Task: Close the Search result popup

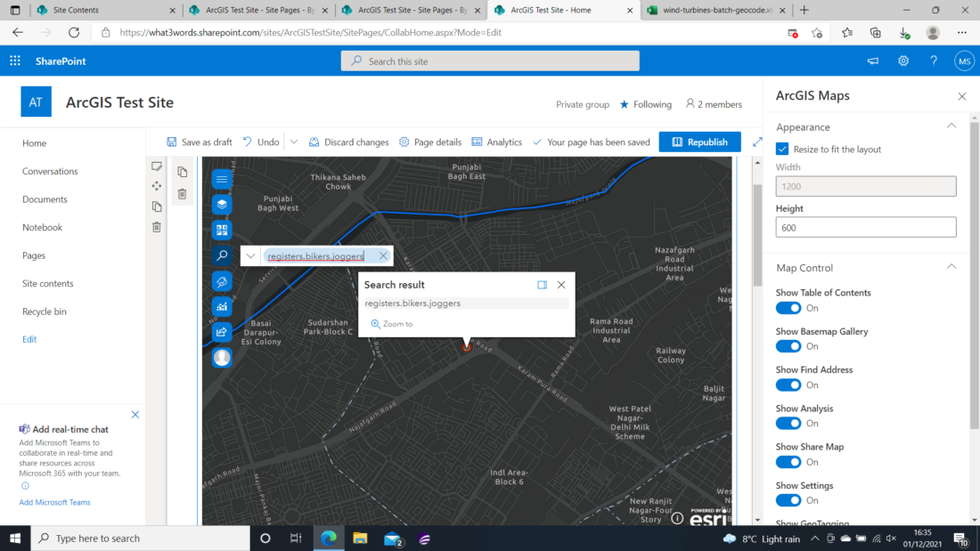Action: (561, 285)
